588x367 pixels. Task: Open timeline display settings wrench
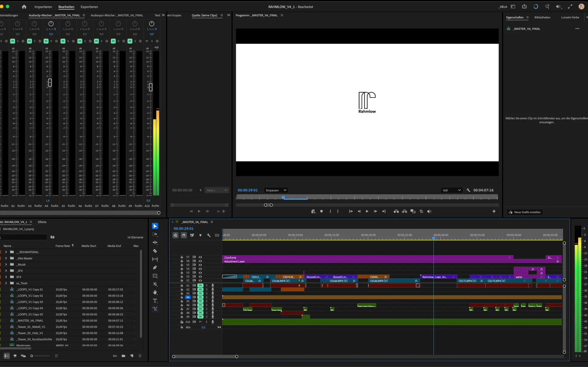point(209,235)
